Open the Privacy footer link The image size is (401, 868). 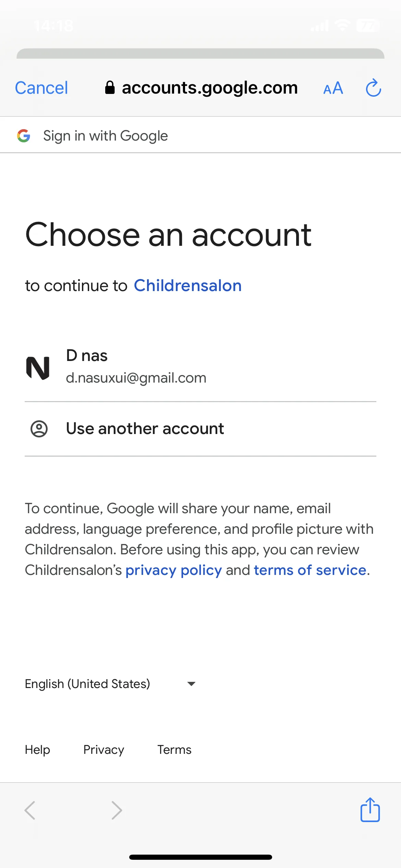pos(104,750)
